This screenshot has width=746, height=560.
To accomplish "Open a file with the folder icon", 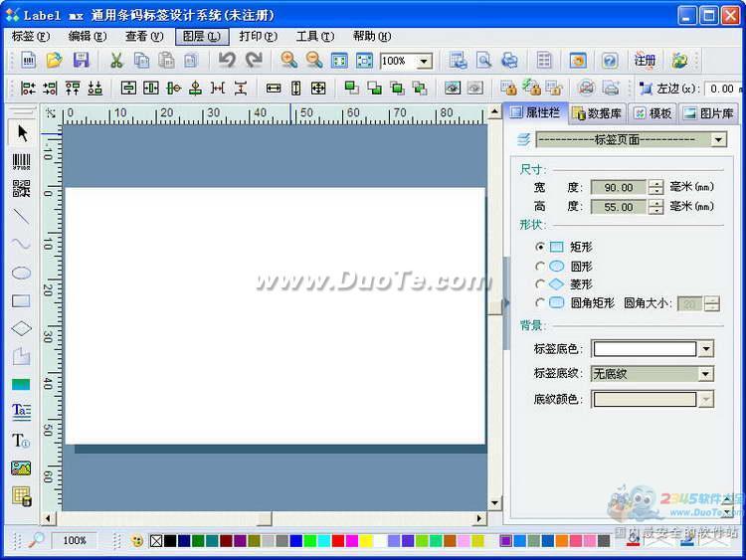I will click(55, 61).
